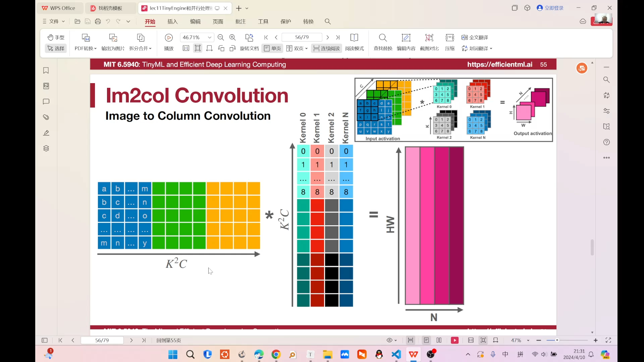This screenshot has width=644, height=362.
Task: Expand the zoom percentage dropdown
Action: [210, 38]
